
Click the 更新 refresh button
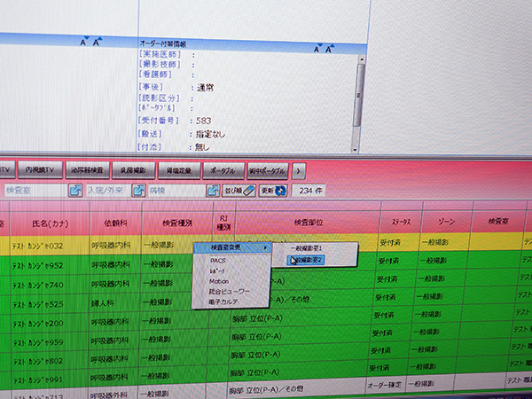pyautogui.click(x=272, y=190)
